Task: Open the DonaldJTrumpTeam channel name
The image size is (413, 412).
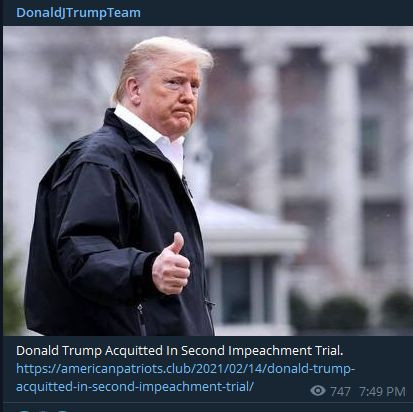Action: pyautogui.click(x=78, y=13)
